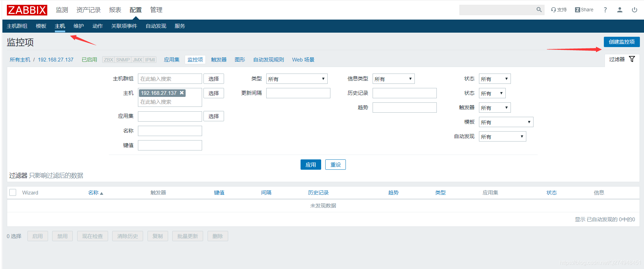
Task: Tick the select-all checkbox in table header
Action: tap(13, 192)
